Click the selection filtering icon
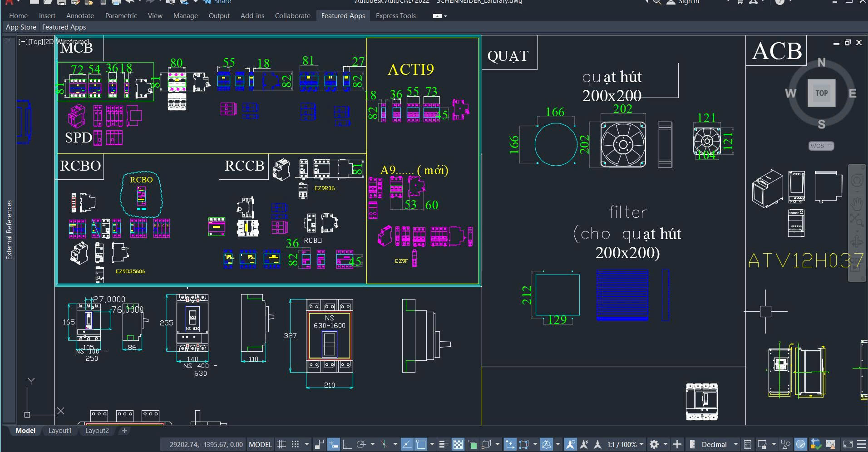Screen dimensions: 868x452 (x=524, y=444)
